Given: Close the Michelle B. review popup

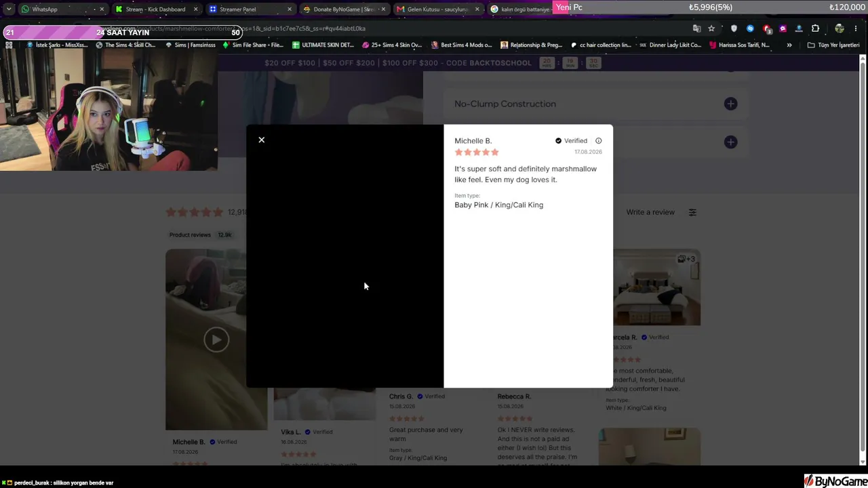Looking at the screenshot, I should coord(262,140).
